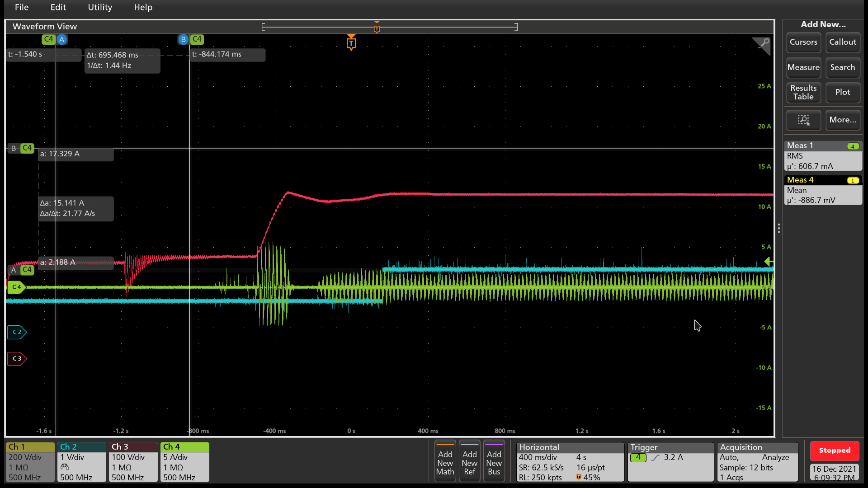Click the zoom magnifier icon button
Viewport: 868px width, 488px height.
coord(803,120)
